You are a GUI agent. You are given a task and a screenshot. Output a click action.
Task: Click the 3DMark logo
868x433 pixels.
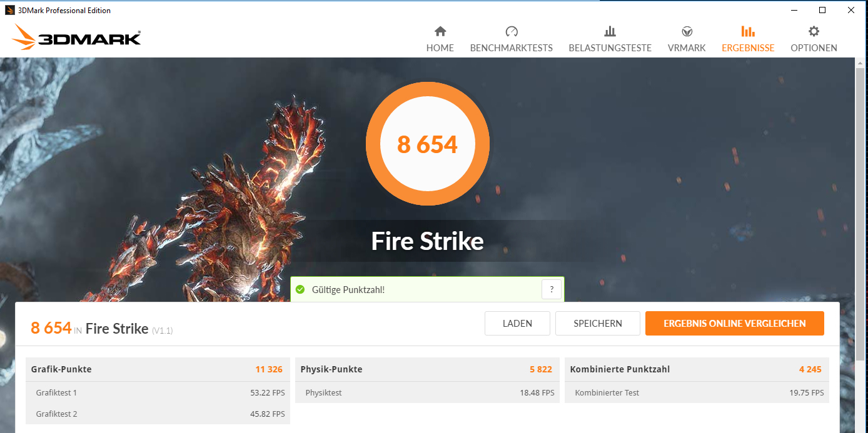[x=76, y=37]
